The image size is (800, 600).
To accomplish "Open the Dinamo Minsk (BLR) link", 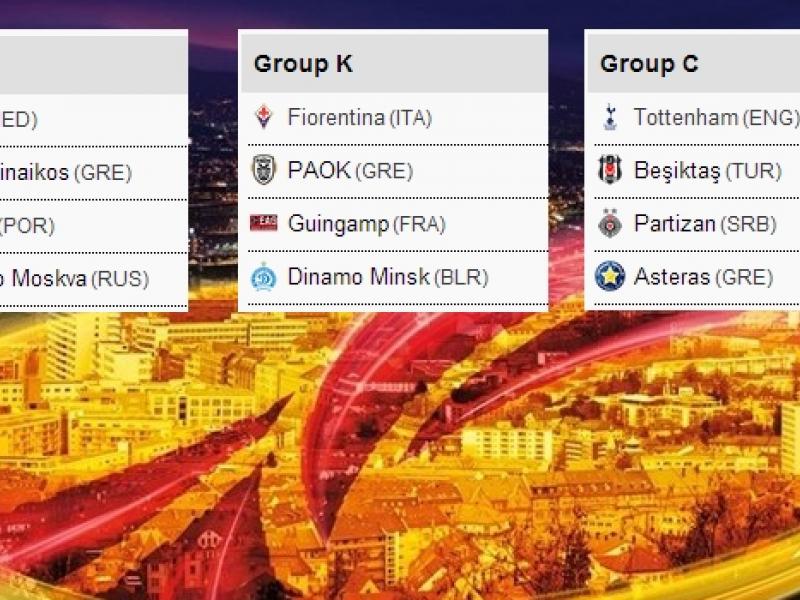I will tap(387, 277).
